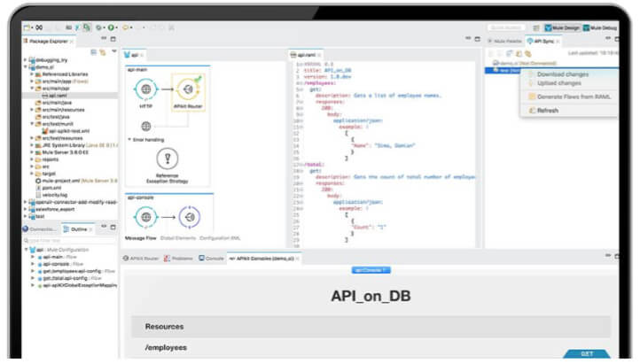Choose Download changes from context menu
Image resolution: width=640 pixels, height=364 pixels.
coord(562,74)
